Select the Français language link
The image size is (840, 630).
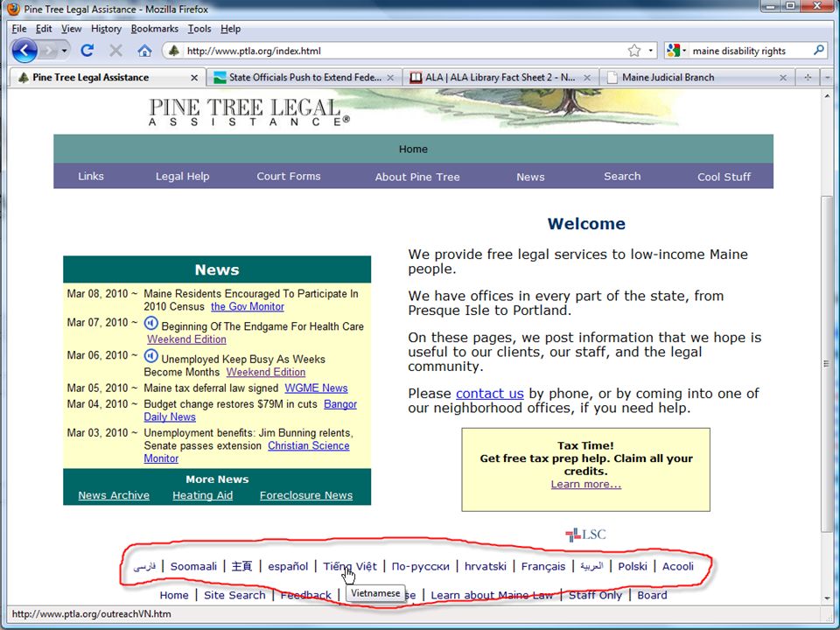(x=543, y=566)
